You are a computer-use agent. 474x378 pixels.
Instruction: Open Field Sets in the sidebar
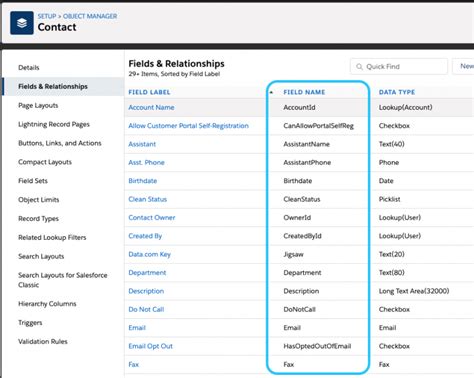[x=33, y=181]
